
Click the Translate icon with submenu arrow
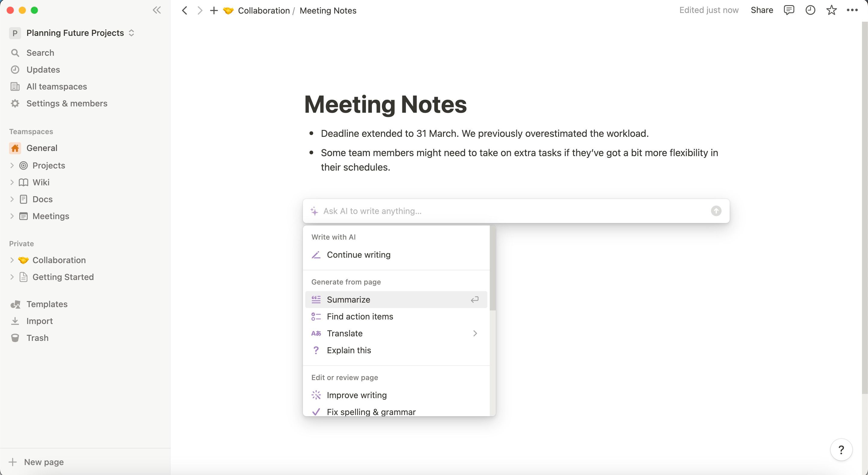tap(476, 333)
